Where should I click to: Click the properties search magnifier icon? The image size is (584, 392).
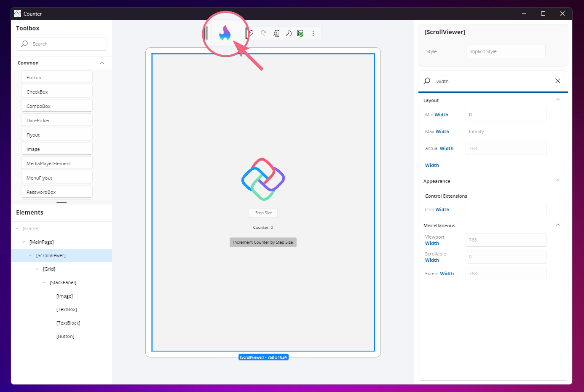427,81
